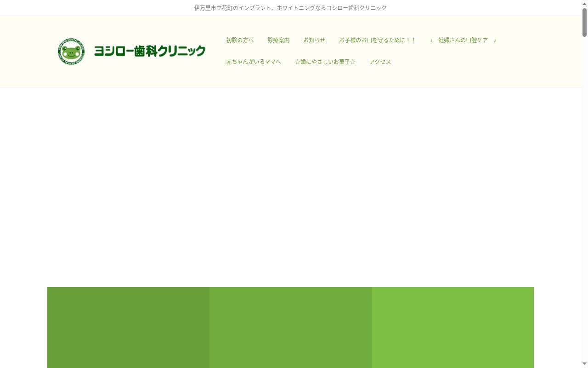Open the ヨシロー歯科クリニック logo title
This screenshot has height=368, width=588.
coord(150,51)
